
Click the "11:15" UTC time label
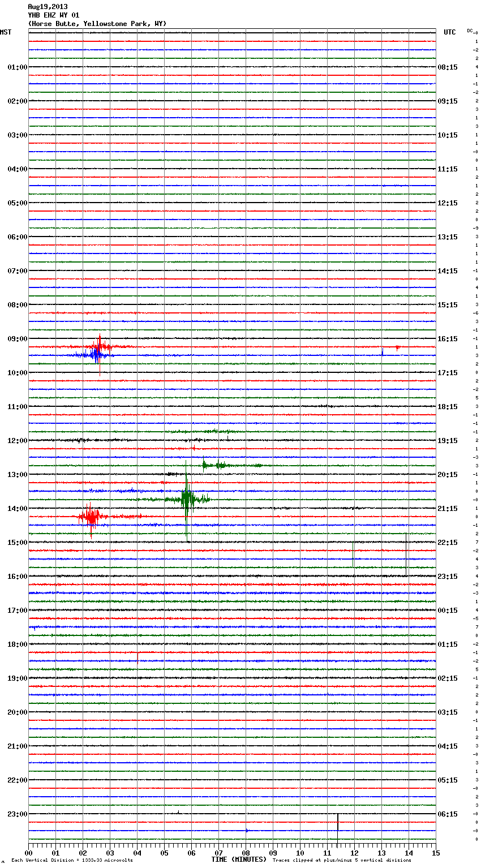448,169
